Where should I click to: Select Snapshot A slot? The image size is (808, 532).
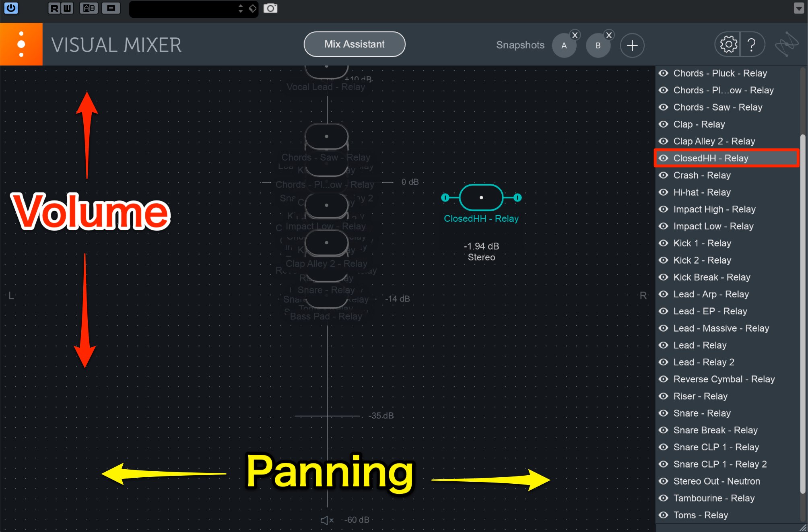point(564,45)
